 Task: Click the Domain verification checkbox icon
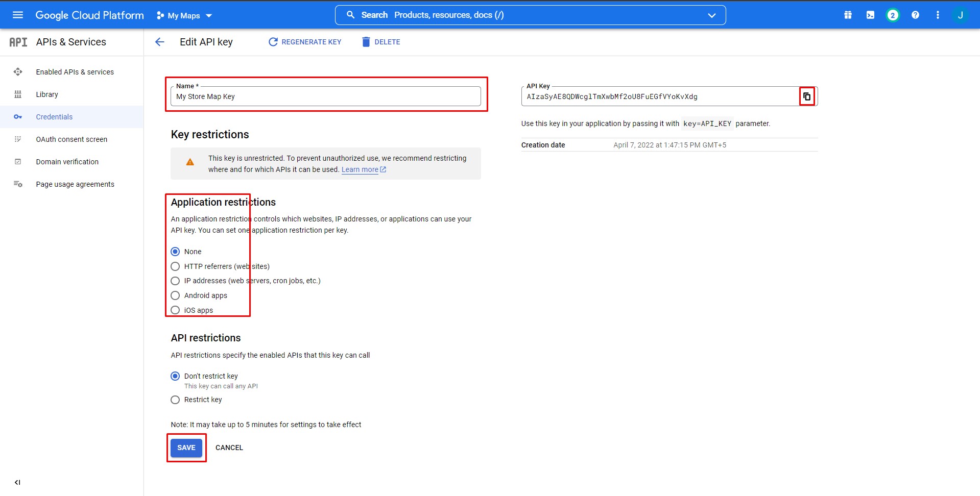click(18, 162)
